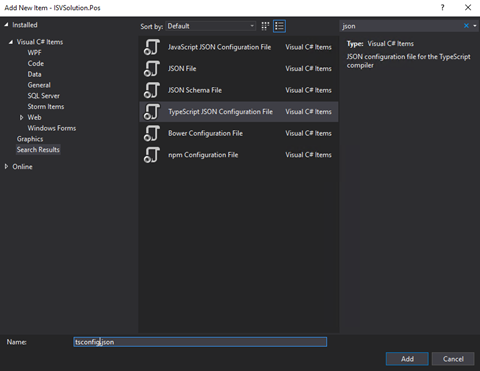Select the Code category
Screen dimensions: 480x371
tap(36, 63)
